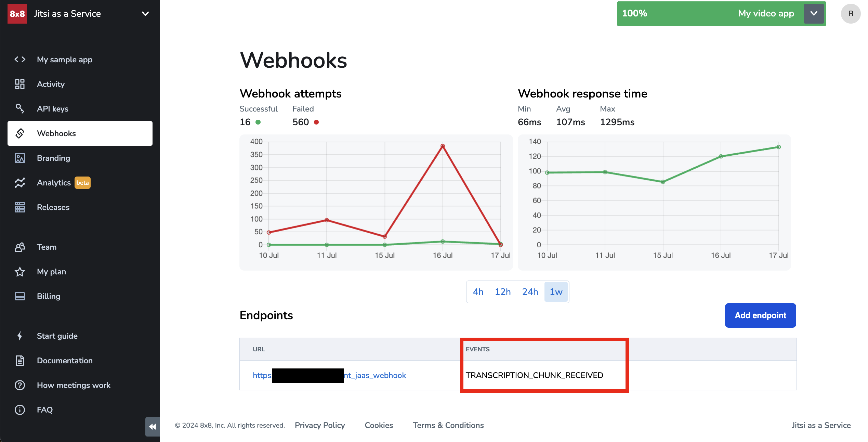Click the Releases list icon
Image resolution: width=868 pixels, height=442 pixels.
point(20,207)
